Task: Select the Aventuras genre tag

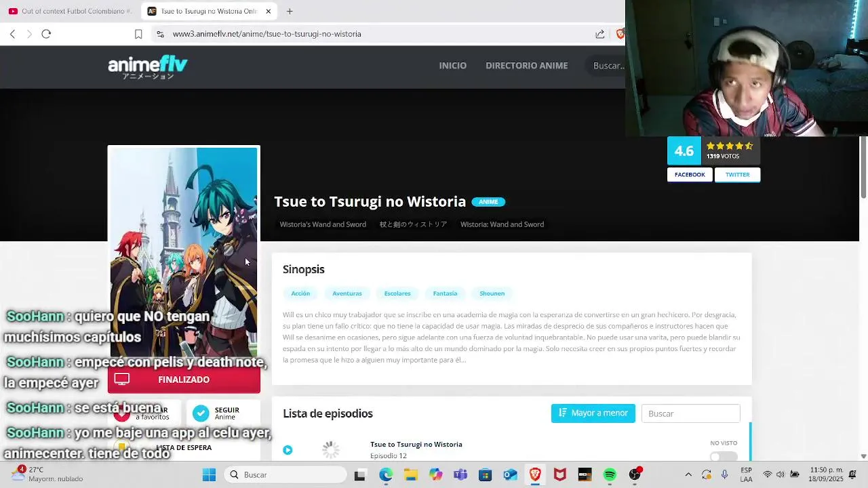Action: click(x=347, y=293)
